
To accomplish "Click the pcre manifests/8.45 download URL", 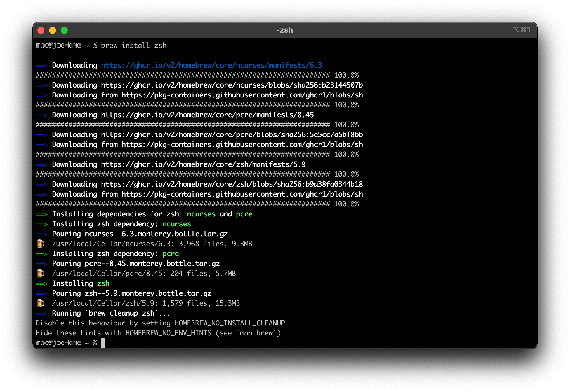I will click(x=207, y=115).
